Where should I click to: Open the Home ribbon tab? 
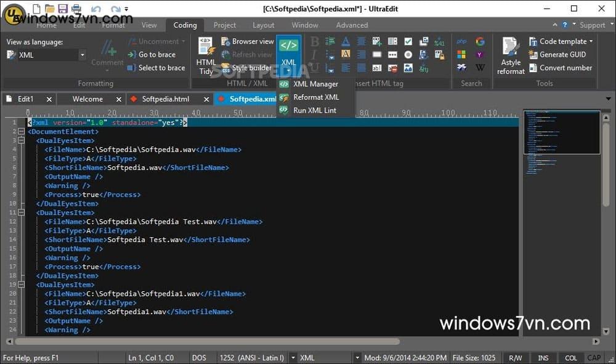[47, 25]
